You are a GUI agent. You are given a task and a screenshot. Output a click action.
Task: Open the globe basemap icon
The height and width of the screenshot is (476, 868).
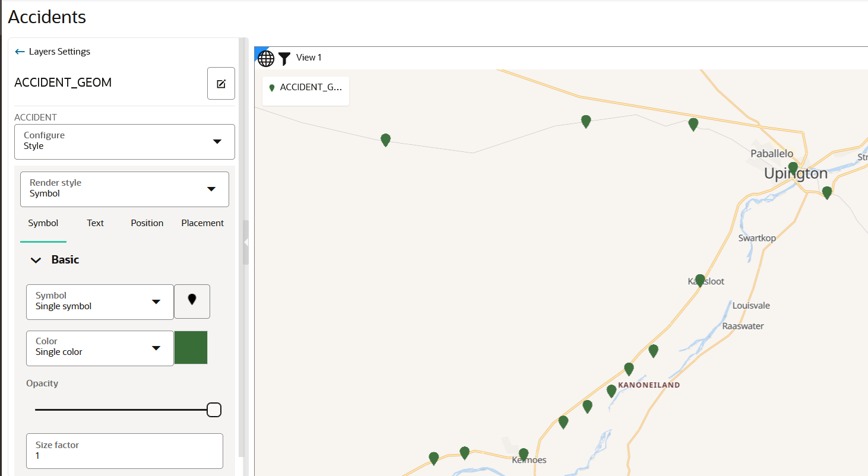266,58
